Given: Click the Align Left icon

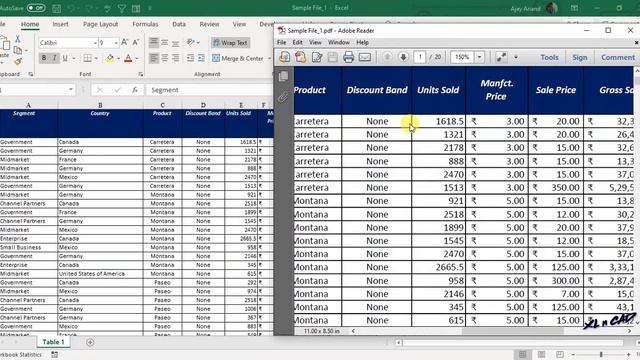Looking at the screenshot, I should click(153, 58).
